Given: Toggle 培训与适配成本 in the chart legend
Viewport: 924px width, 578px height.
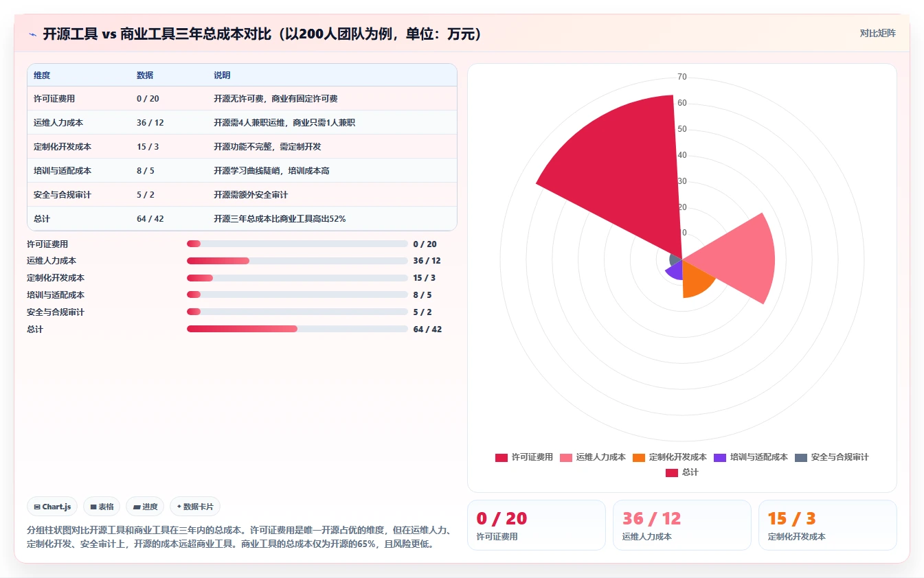Looking at the screenshot, I should pos(751,457).
